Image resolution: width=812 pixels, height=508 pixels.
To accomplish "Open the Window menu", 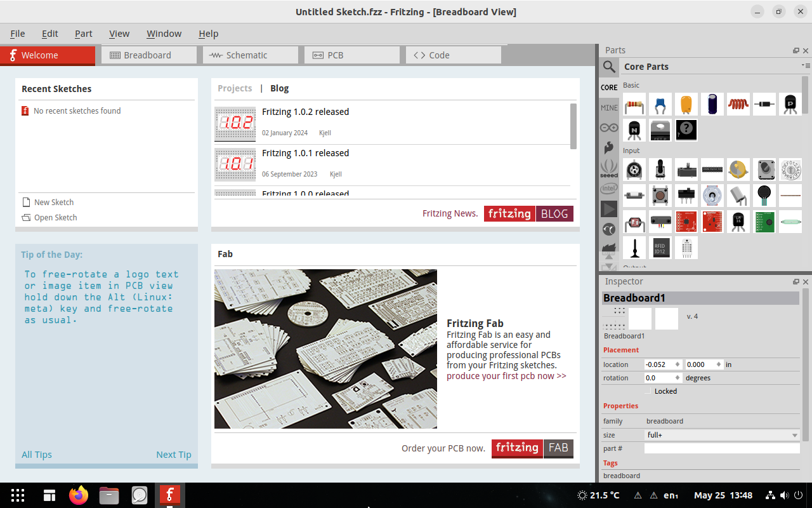I will tap(164, 34).
